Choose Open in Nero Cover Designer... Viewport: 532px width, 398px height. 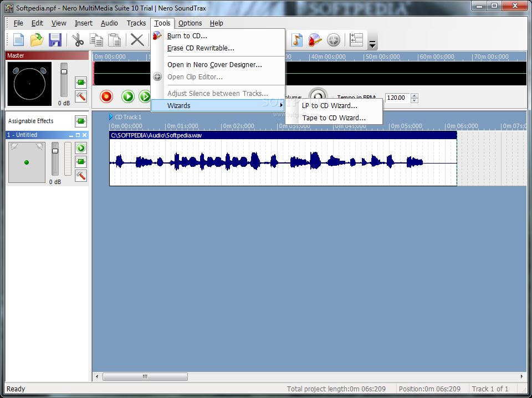tap(217, 64)
